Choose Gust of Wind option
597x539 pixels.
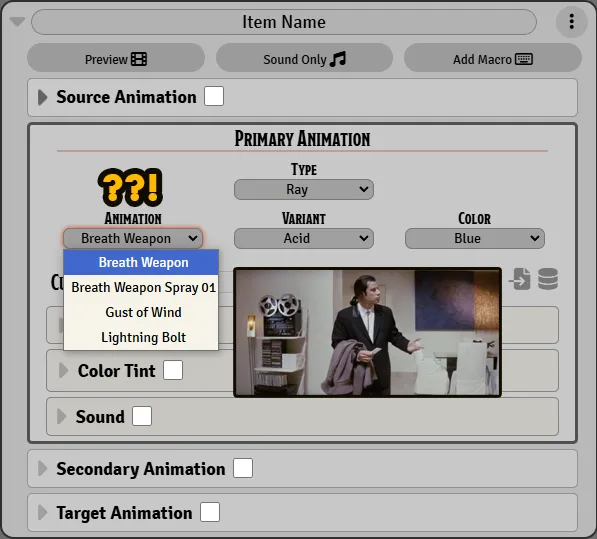[x=141, y=312]
